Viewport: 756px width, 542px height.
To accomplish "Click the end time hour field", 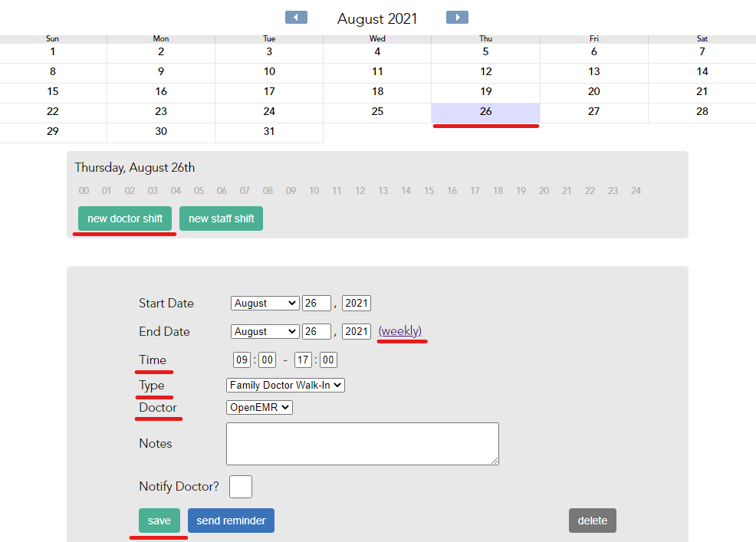I will 303,360.
